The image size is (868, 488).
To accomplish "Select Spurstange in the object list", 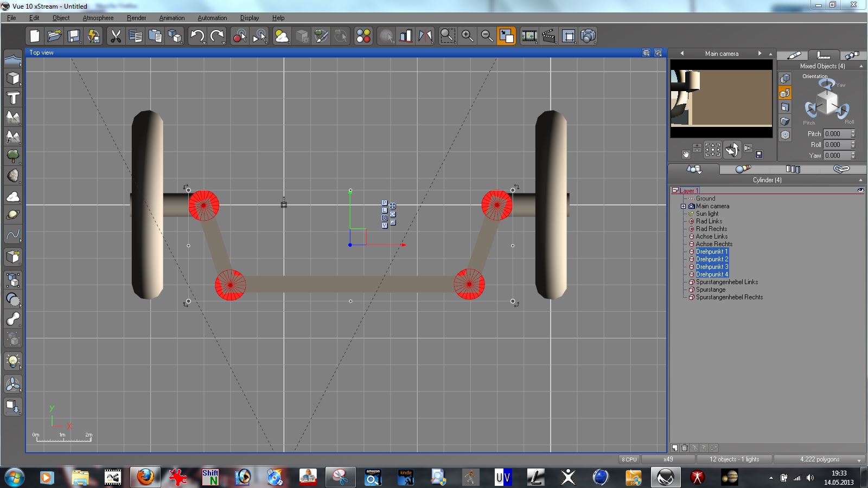I will pyautogui.click(x=711, y=290).
